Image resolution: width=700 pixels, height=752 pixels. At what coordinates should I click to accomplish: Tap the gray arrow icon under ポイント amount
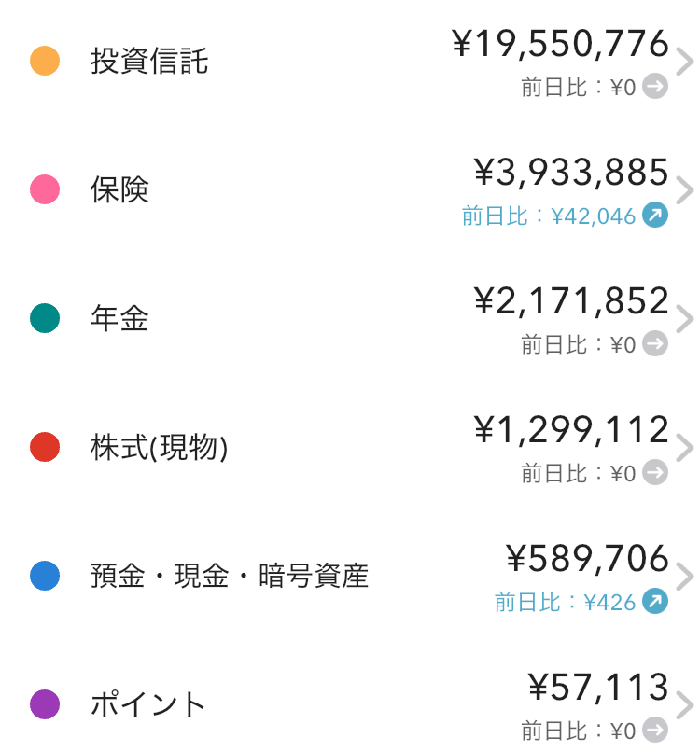[x=656, y=730]
